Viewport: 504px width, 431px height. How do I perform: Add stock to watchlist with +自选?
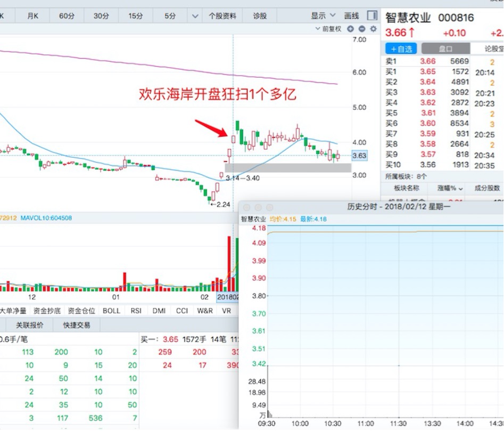click(x=402, y=49)
